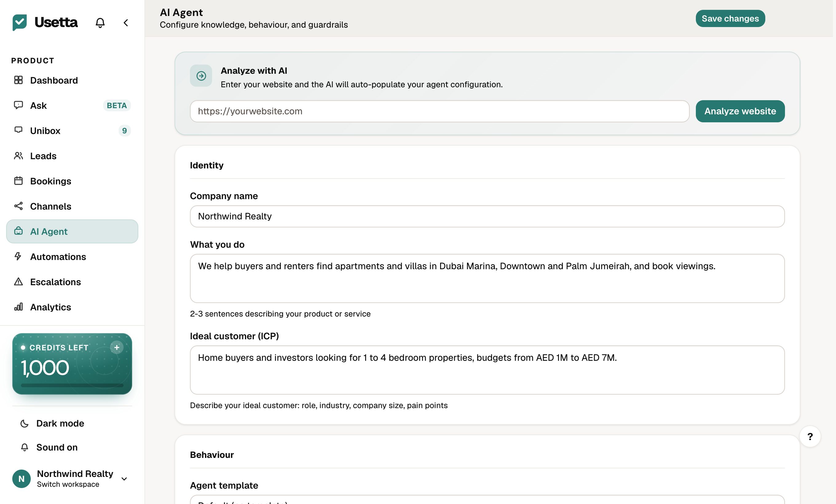Click the BETA badge next to Ask
The image size is (836, 504).
click(x=117, y=105)
